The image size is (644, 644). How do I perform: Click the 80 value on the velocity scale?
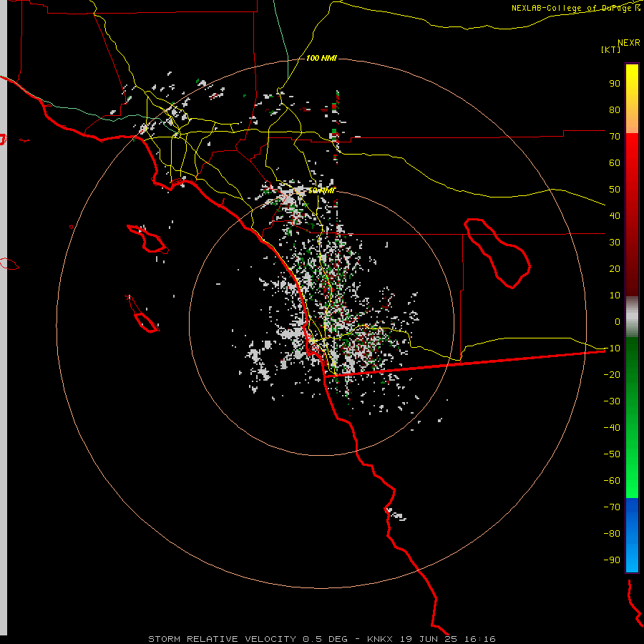click(x=615, y=109)
